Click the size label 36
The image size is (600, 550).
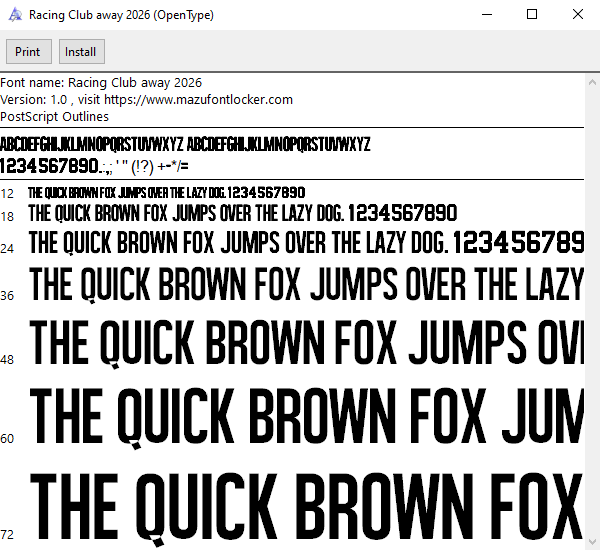click(x=7, y=296)
